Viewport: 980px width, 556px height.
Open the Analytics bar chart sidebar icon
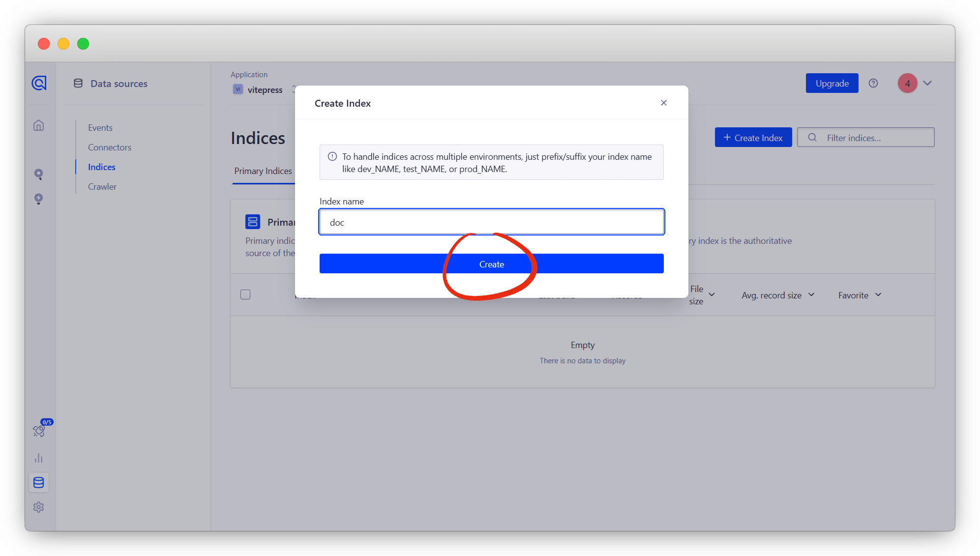pos(39,458)
